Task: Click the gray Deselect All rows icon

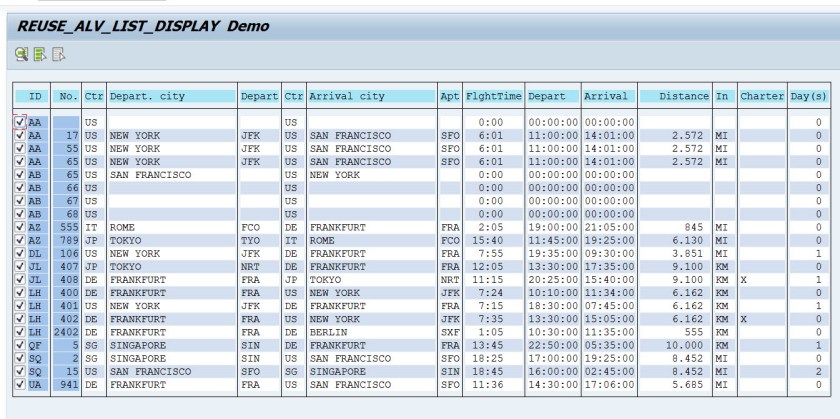Action: coord(58,54)
